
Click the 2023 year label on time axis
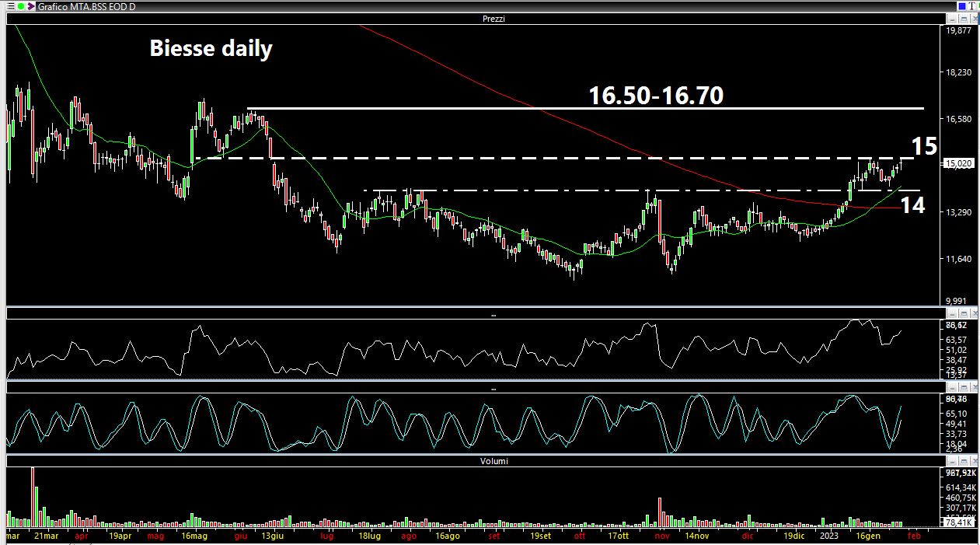[x=829, y=536]
